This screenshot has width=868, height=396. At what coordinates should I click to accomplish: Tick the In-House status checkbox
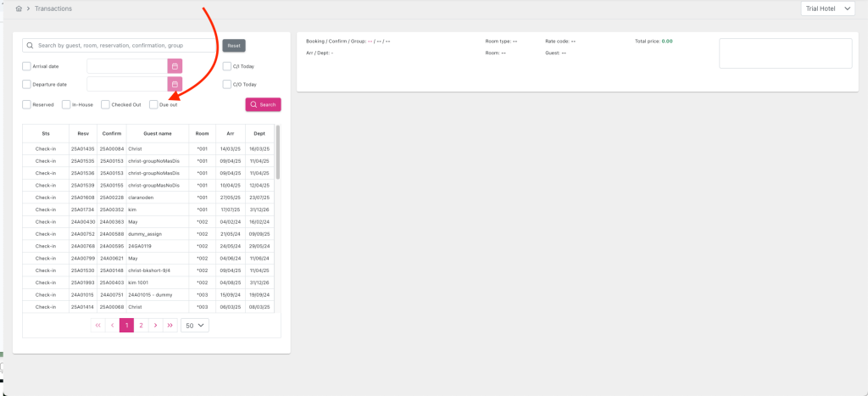(x=66, y=104)
